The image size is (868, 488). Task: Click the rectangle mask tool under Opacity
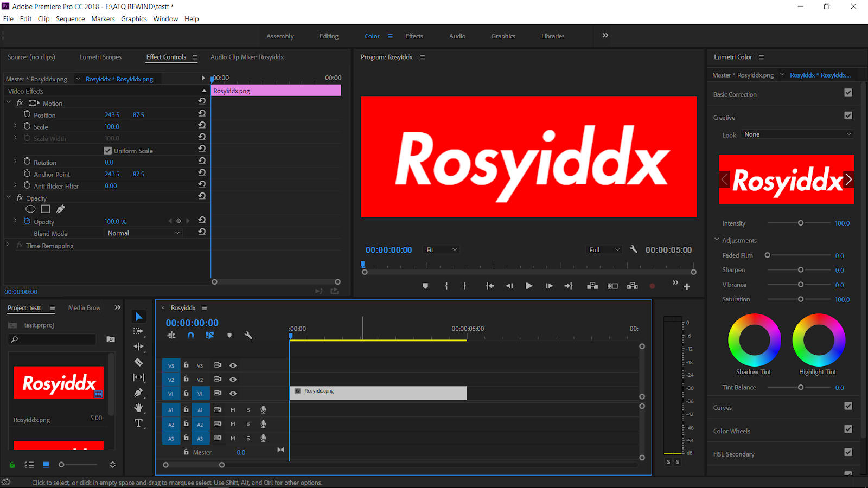point(46,209)
